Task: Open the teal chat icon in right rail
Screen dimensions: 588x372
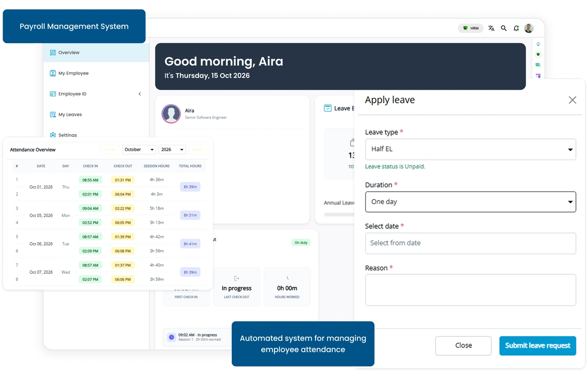Action: pos(538,65)
